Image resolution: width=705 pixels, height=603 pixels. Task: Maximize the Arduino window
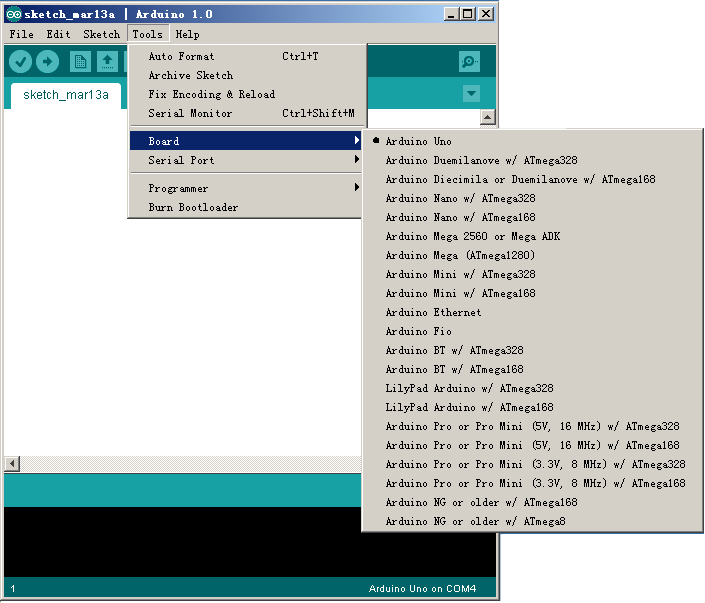(468, 14)
